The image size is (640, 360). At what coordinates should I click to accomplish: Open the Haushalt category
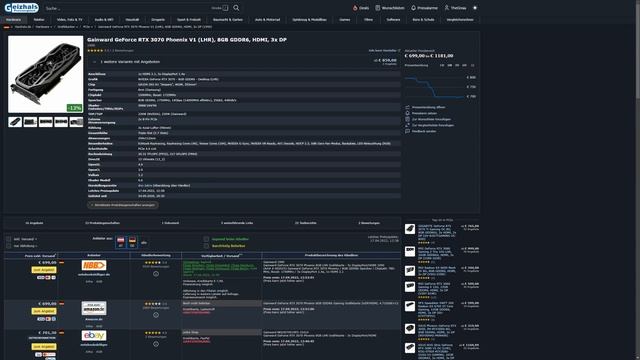point(132,20)
